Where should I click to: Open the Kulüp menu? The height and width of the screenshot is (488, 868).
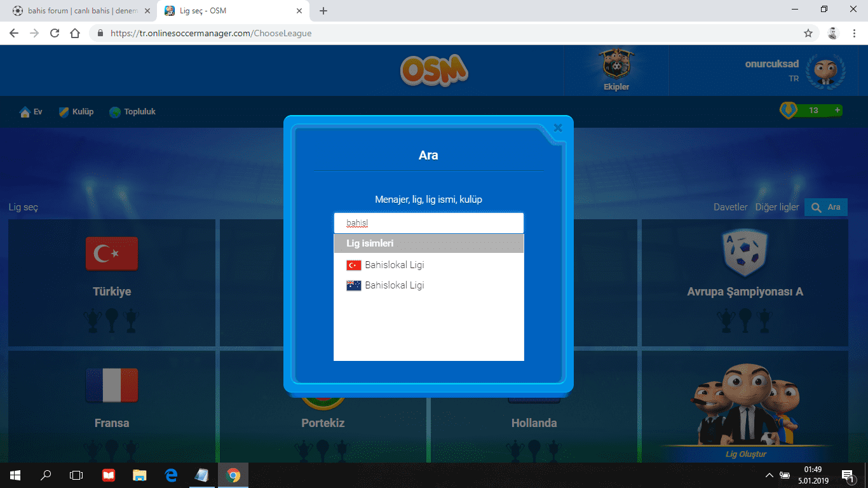pyautogui.click(x=76, y=112)
